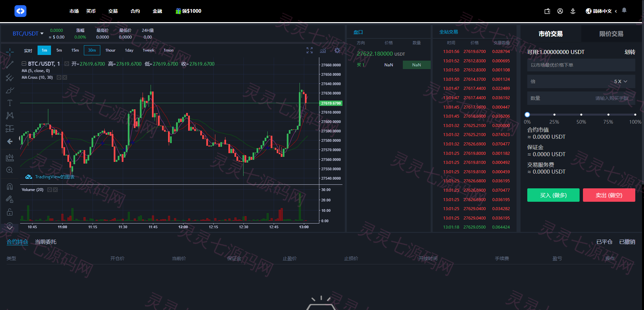Image resolution: width=644 pixels, height=310 pixels.
Task: Switch to the 限价交易 tab
Action: click(x=611, y=34)
